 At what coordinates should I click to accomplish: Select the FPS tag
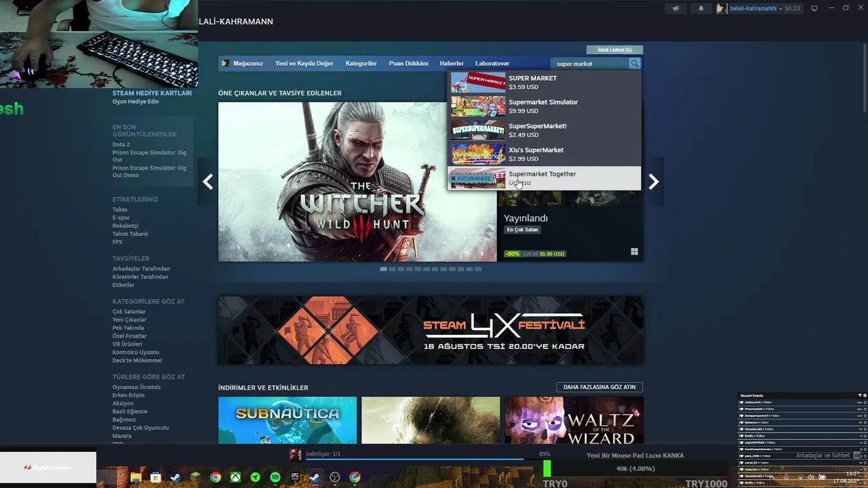tap(117, 242)
